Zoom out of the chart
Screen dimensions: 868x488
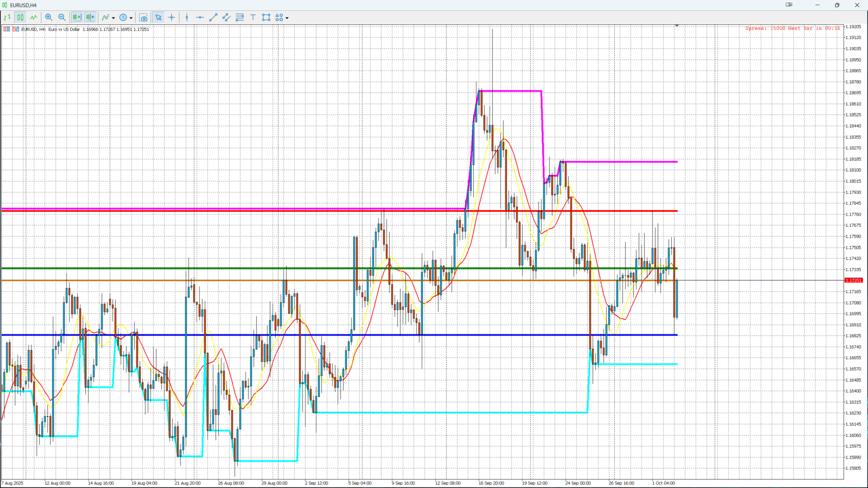click(x=62, y=17)
